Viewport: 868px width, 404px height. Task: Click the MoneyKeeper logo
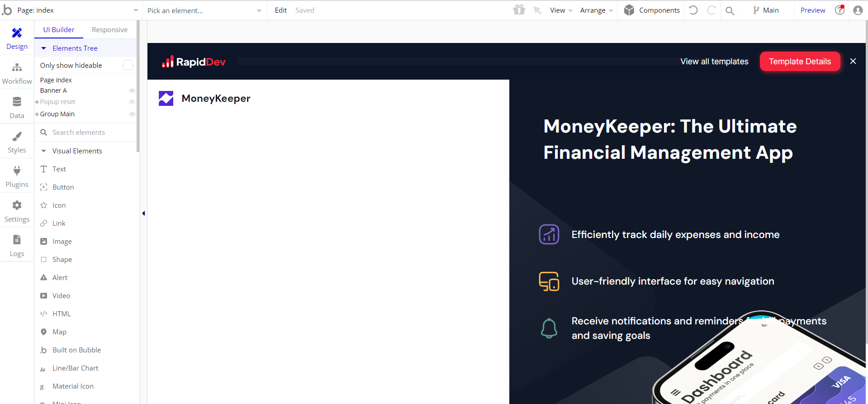tap(204, 98)
